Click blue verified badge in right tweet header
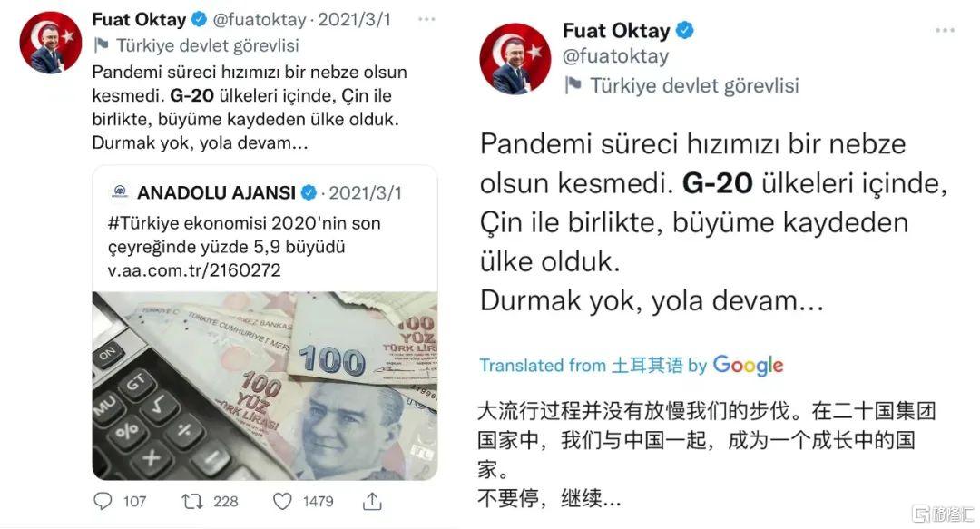The image size is (980, 529). coord(685,30)
